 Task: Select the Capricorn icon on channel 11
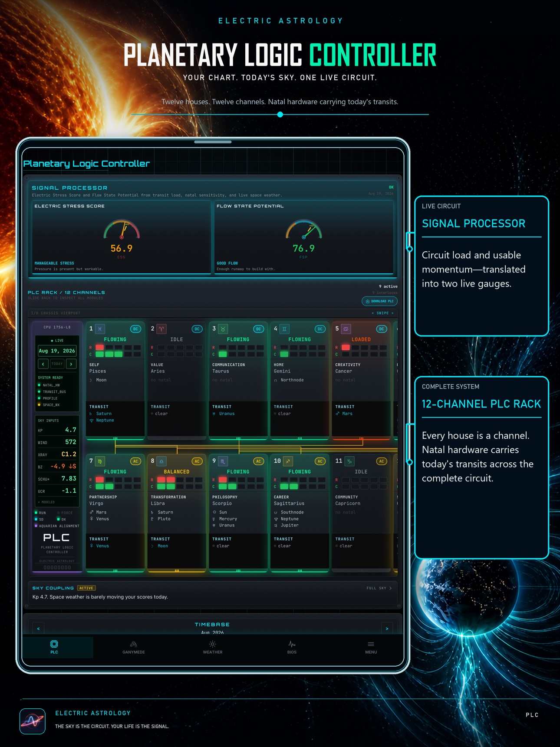coord(349,461)
